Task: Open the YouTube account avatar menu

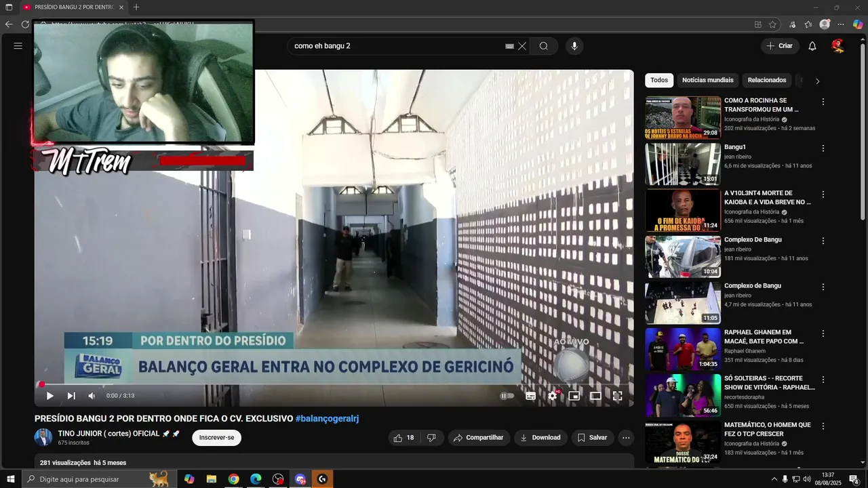Action: click(x=838, y=46)
